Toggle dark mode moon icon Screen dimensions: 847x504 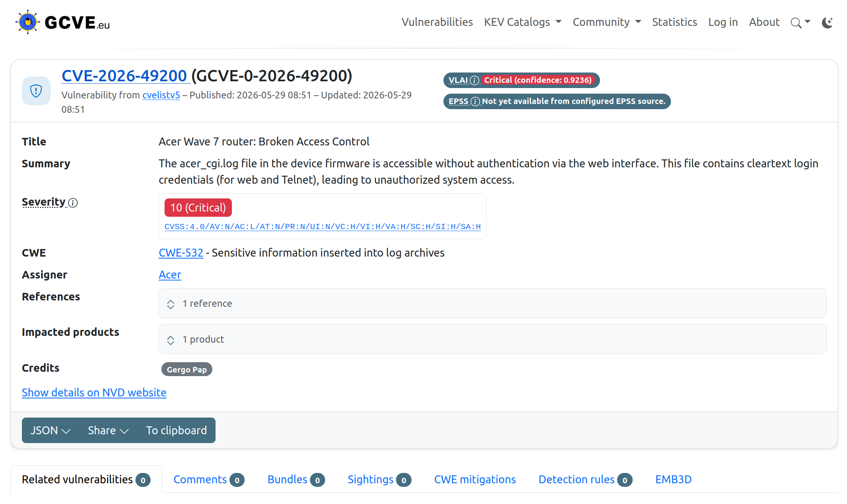click(827, 22)
